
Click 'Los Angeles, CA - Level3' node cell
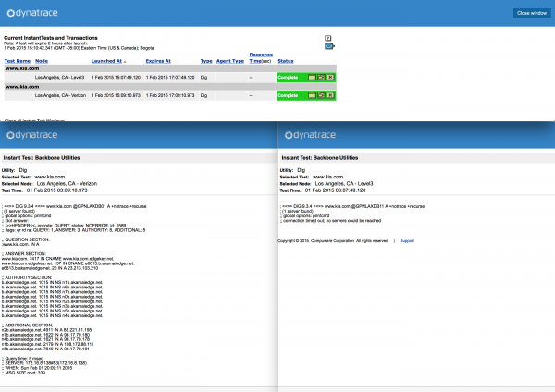[59, 77]
